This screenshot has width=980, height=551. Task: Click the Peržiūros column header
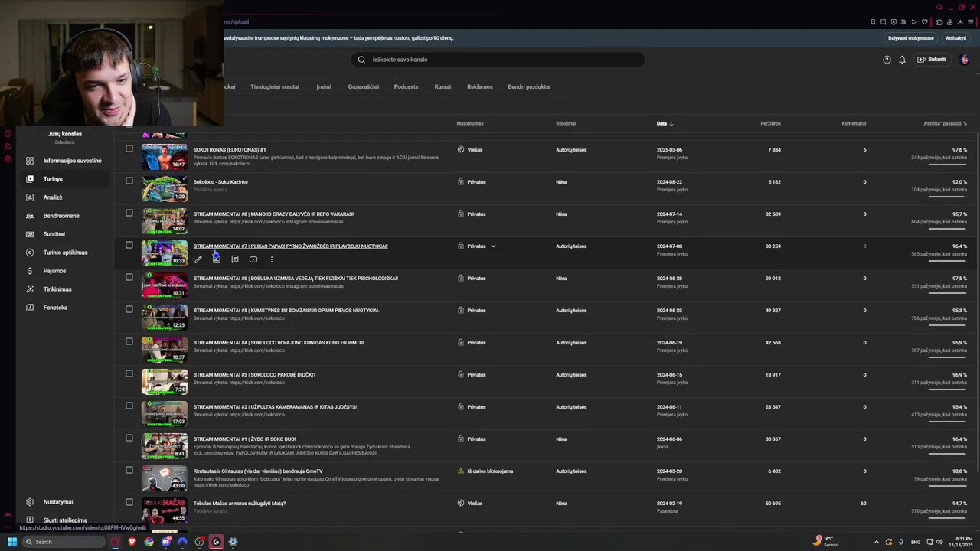tap(770, 123)
